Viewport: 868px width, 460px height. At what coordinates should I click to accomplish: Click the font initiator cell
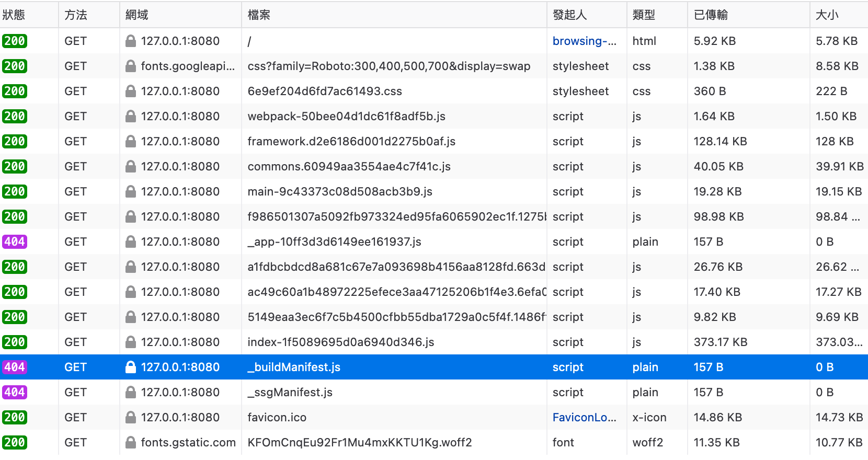tap(563, 442)
